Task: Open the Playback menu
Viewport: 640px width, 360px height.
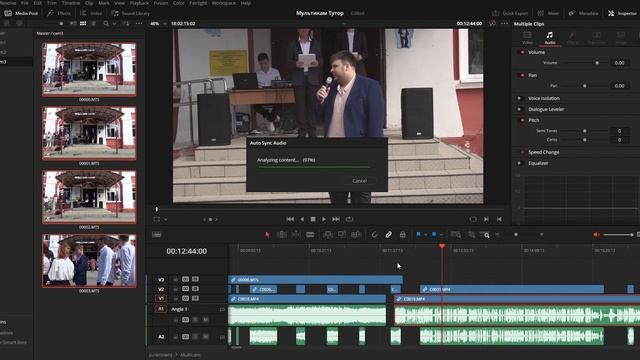Action: tap(139, 3)
